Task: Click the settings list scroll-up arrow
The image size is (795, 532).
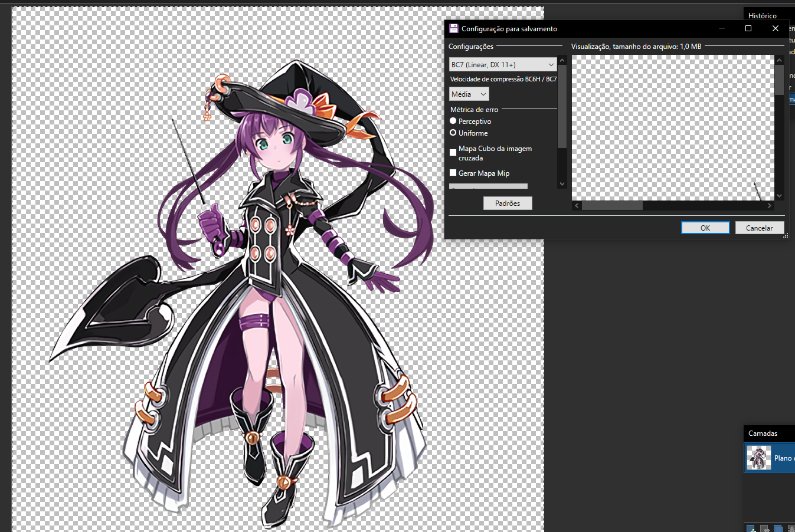Action: pyautogui.click(x=562, y=60)
